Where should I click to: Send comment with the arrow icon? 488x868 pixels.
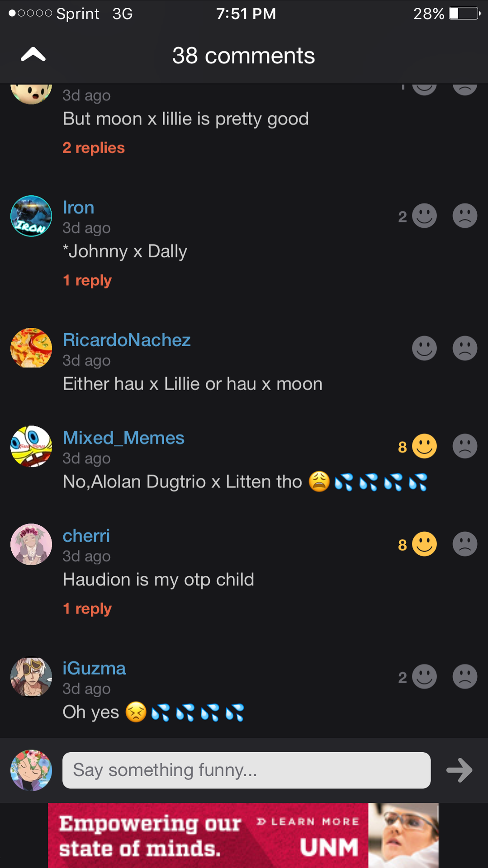click(x=459, y=770)
